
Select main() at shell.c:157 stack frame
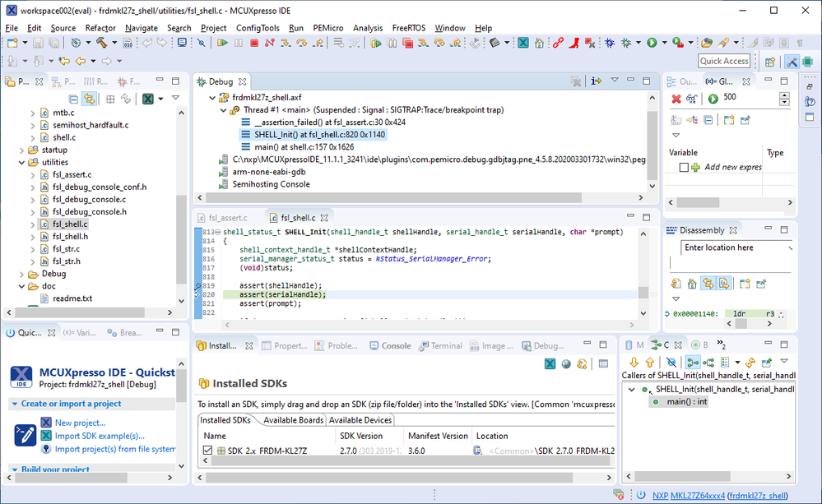pyautogui.click(x=304, y=147)
